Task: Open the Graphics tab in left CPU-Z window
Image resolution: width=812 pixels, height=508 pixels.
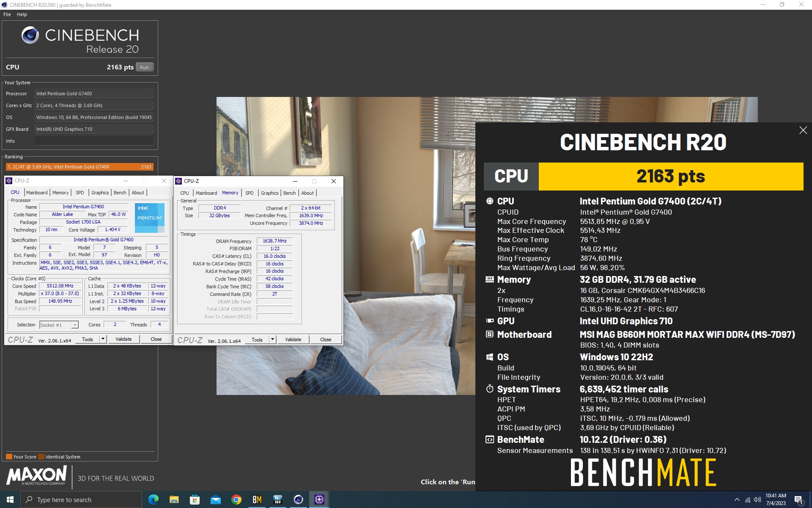Action: (100, 193)
